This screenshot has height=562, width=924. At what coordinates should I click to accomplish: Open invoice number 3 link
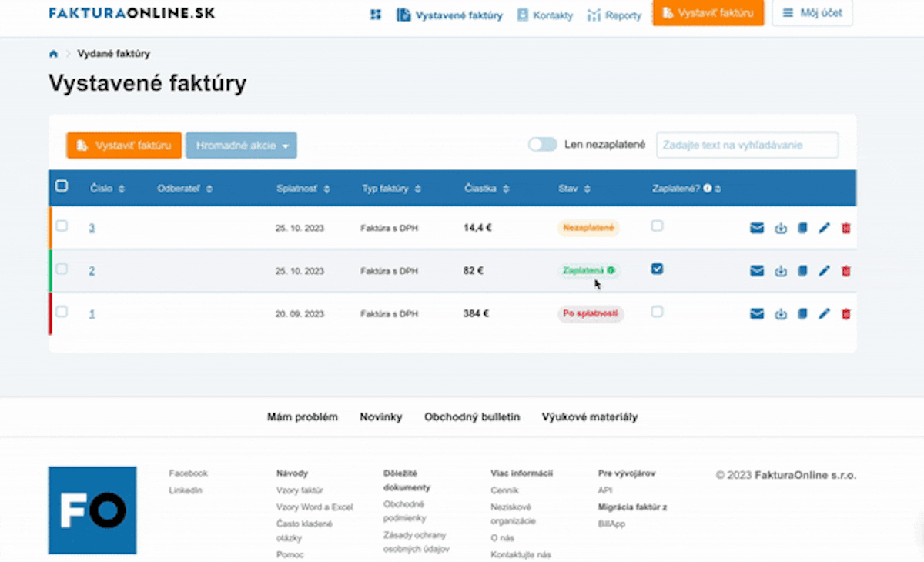click(92, 228)
